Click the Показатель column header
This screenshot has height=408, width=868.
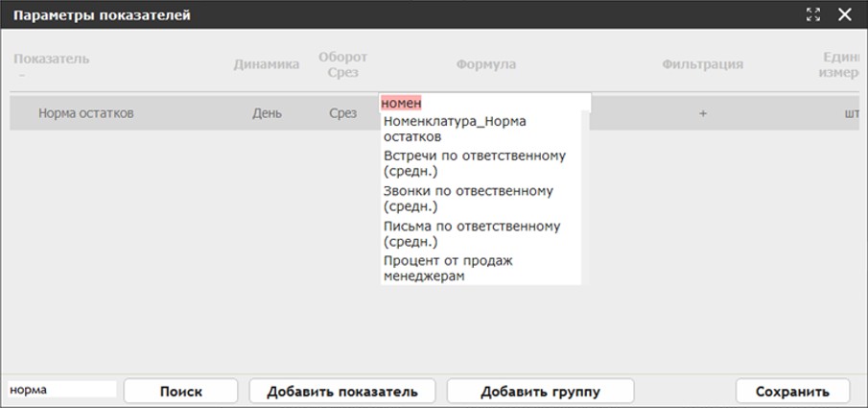[x=51, y=59]
